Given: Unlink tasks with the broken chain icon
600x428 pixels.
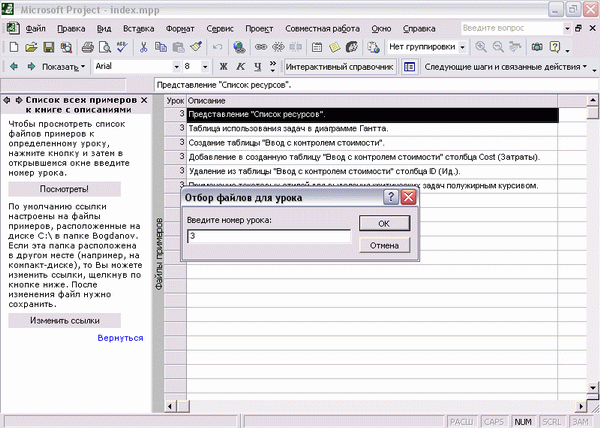Looking at the screenshot, I should click(x=278, y=47).
